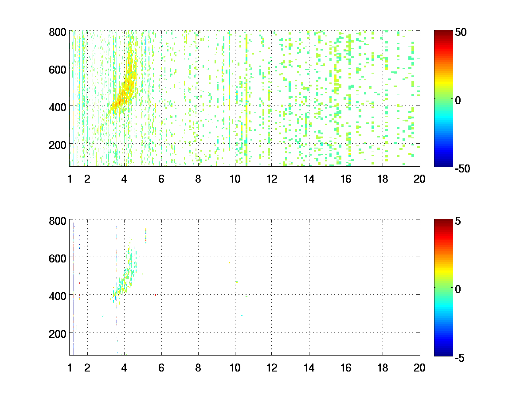The height and width of the screenshot is (399, 532).
Task: Click the "0" label on the upper colorbar
Action: [457, 100]
